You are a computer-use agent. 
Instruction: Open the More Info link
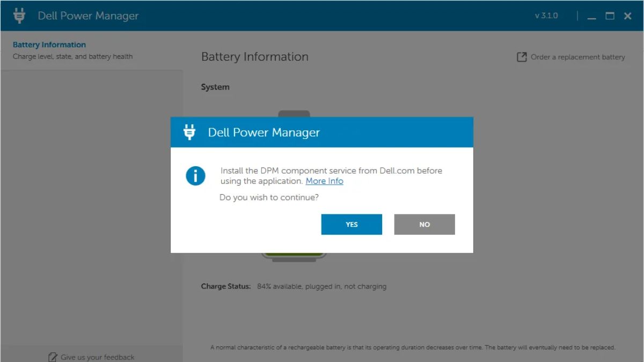pos(324,181)
